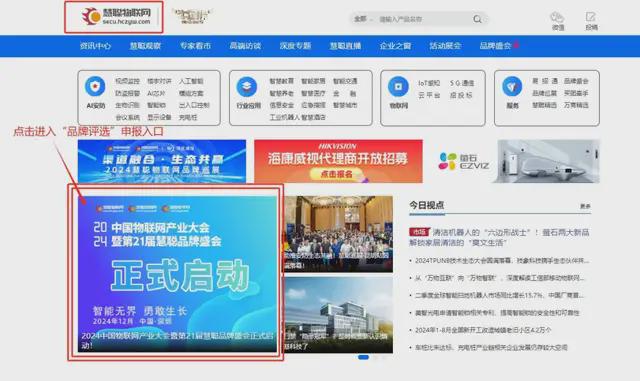Image resolution: width=640 pixels, height=381 pixels.
Task: Open the 智慧养老 category link
Action: pos(282,93)
